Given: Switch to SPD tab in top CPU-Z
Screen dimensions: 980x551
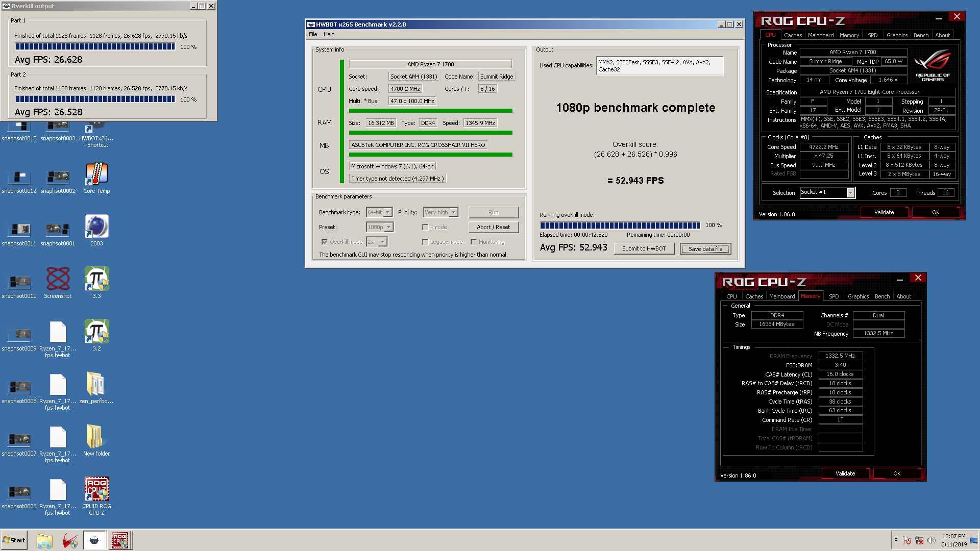Looking at the screenshot, I should (x=873, y=35).
